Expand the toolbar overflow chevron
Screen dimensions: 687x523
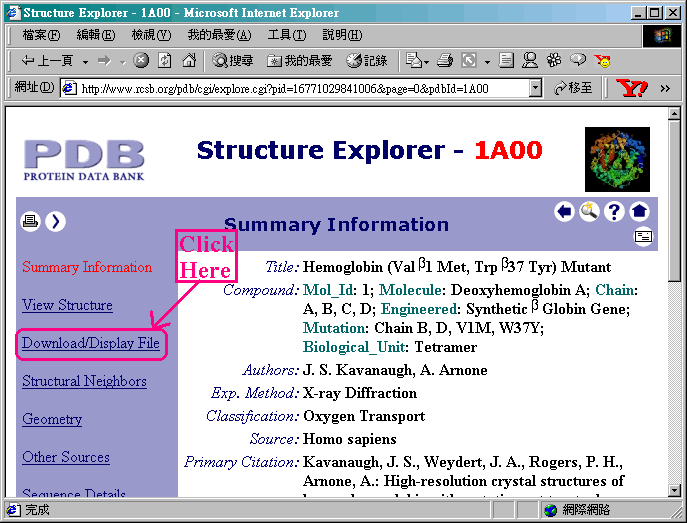[665, 88]
